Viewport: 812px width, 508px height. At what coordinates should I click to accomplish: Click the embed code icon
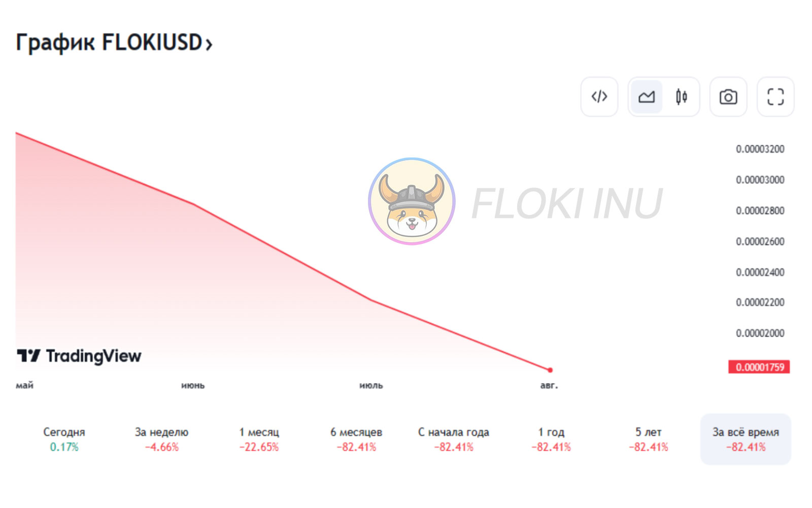(x=599, y=97)
